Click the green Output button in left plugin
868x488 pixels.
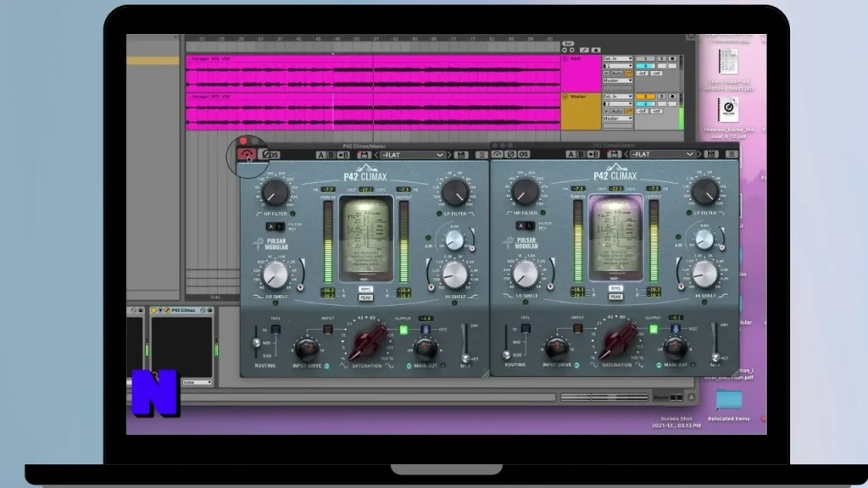coord(403,330)
